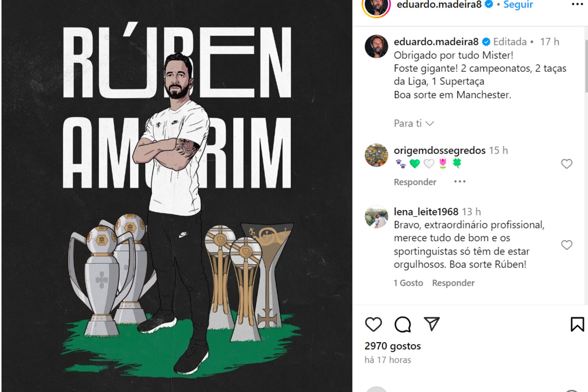Open more options menu at top right
This screenshot has height=392, width=588.
tap(577, 4)
